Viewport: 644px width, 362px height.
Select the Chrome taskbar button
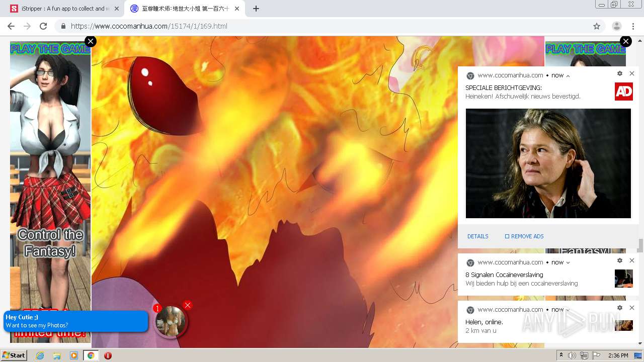pyautogui.click(x=91, y=355)
